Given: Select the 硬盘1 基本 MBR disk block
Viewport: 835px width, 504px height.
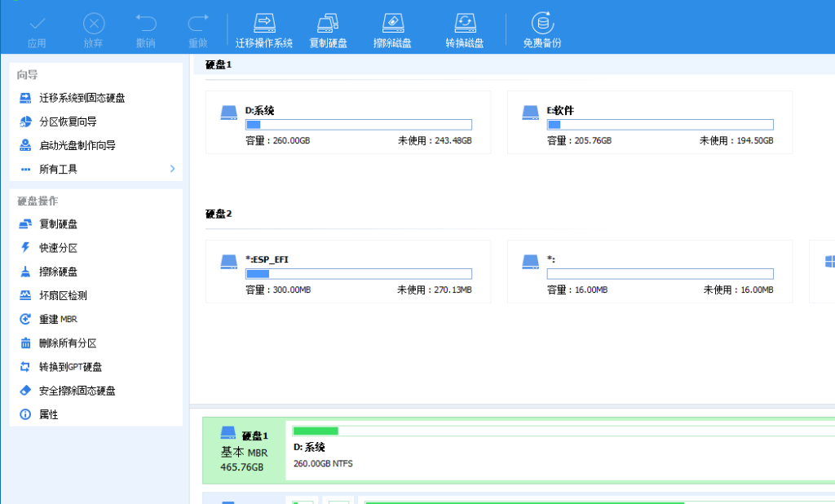Looking at the screenshot, I should click(244, 451).
